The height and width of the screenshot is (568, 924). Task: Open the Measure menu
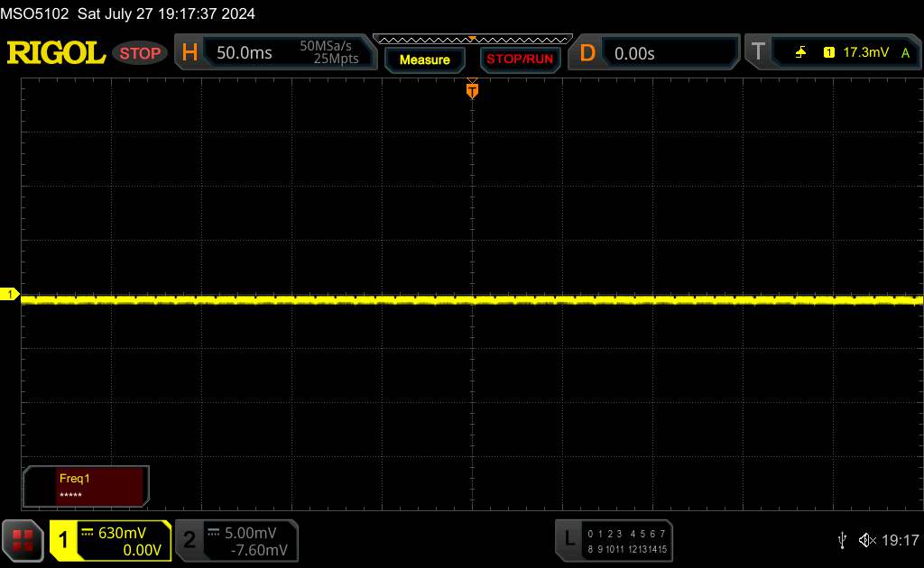tap(424, 60)
